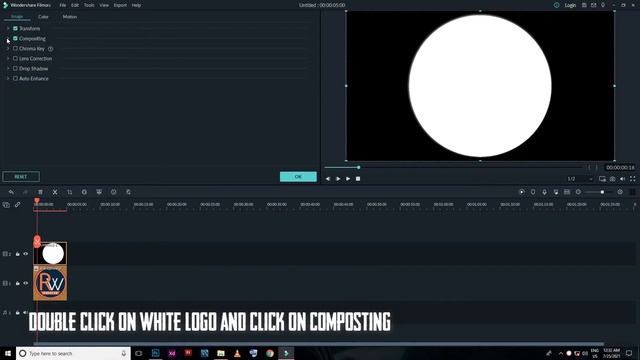
Task: Enable the Chroma Key checkbox
Action: click(15, 49)
